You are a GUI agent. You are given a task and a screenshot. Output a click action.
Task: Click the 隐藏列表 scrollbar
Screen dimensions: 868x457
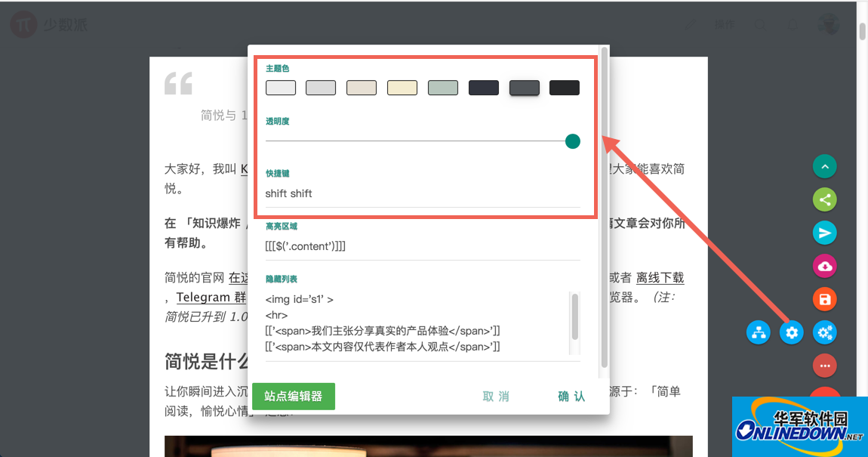click(x=575, y=317)
